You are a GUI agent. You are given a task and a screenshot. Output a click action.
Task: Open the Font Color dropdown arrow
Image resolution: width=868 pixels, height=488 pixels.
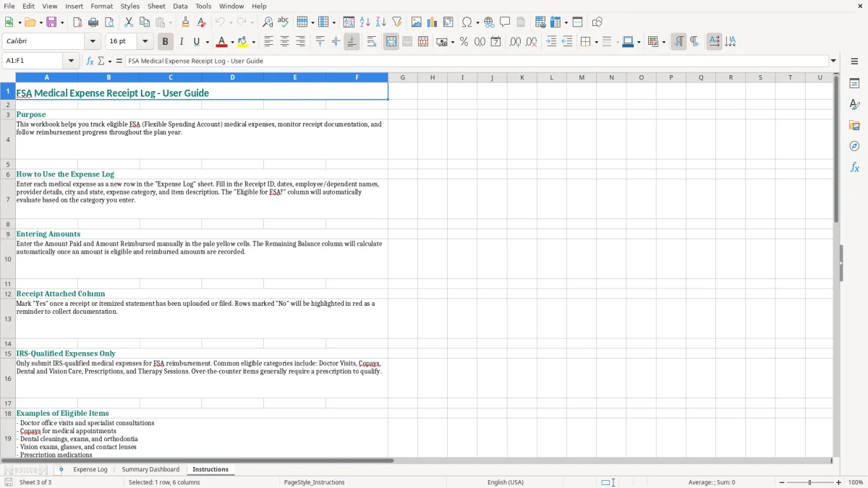pyautogui.click(x=232, y=42)
